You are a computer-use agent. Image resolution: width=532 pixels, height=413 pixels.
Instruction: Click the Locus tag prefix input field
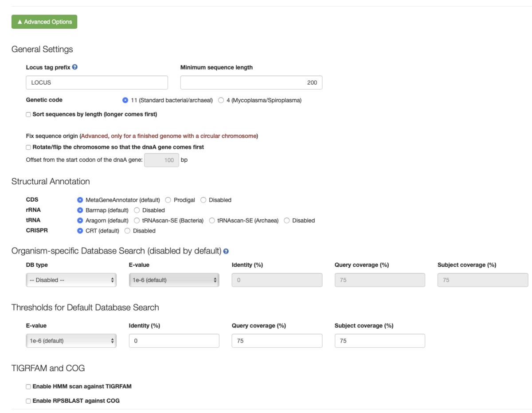[x=97, y=82]
